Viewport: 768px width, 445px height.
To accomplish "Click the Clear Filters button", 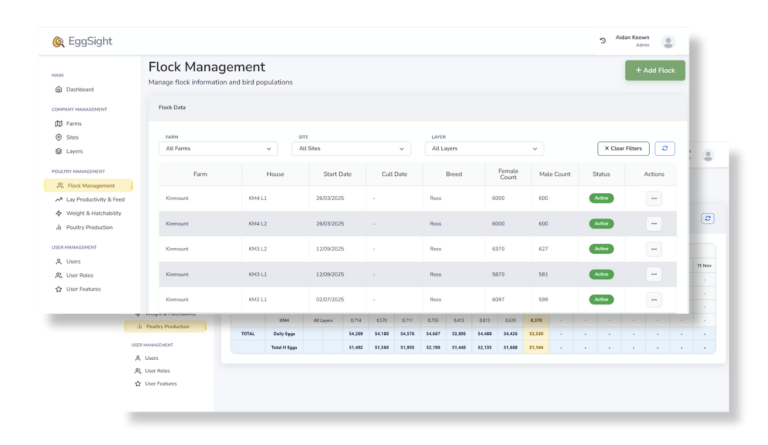I will (623, 148).
